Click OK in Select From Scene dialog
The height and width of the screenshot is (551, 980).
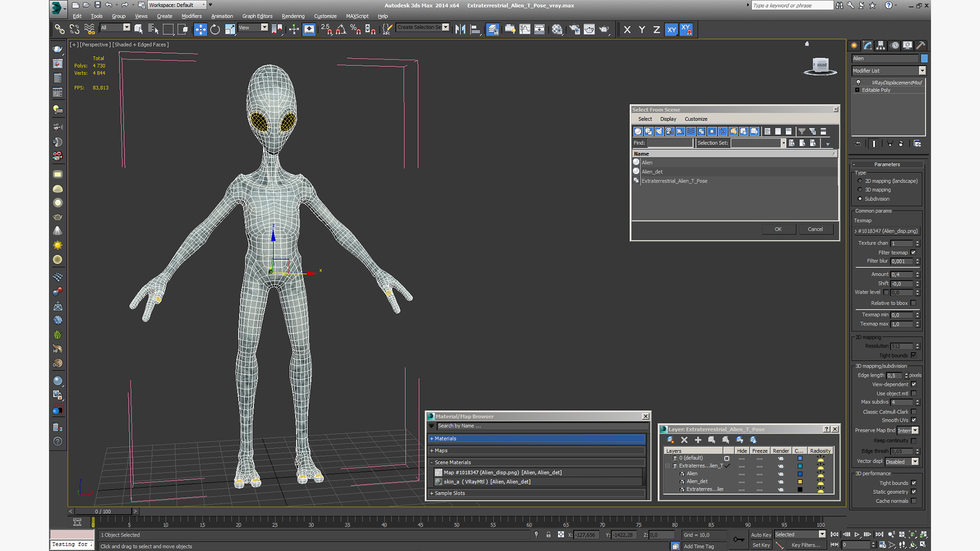778,230
